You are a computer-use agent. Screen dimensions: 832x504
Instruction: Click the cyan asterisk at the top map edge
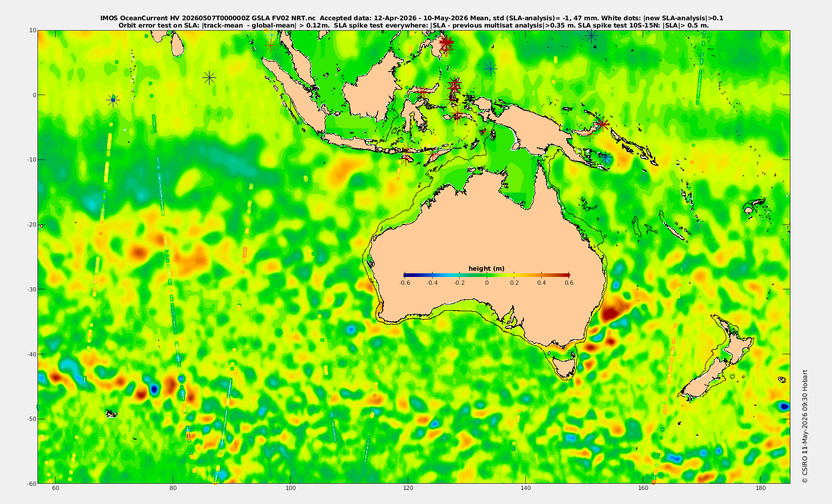click(x=272, y=34)
